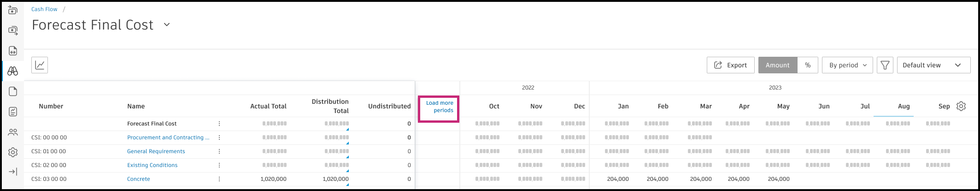Click Load more periods link

coord(439,107)
